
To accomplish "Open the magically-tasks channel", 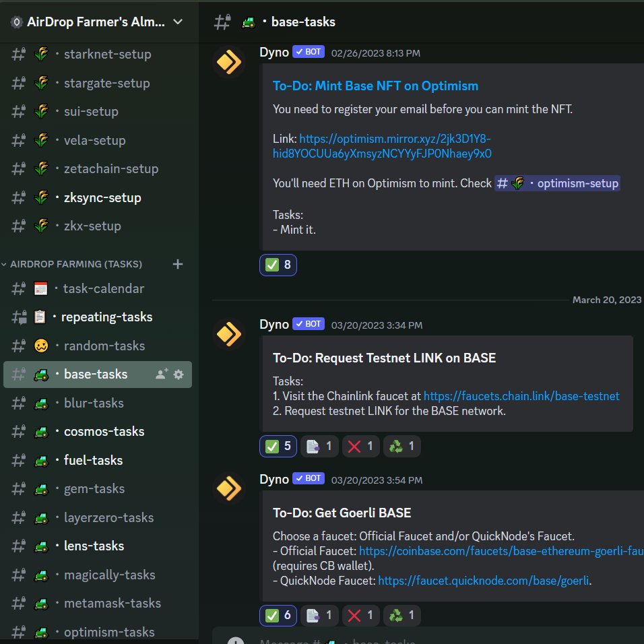I will pos(98,575).
